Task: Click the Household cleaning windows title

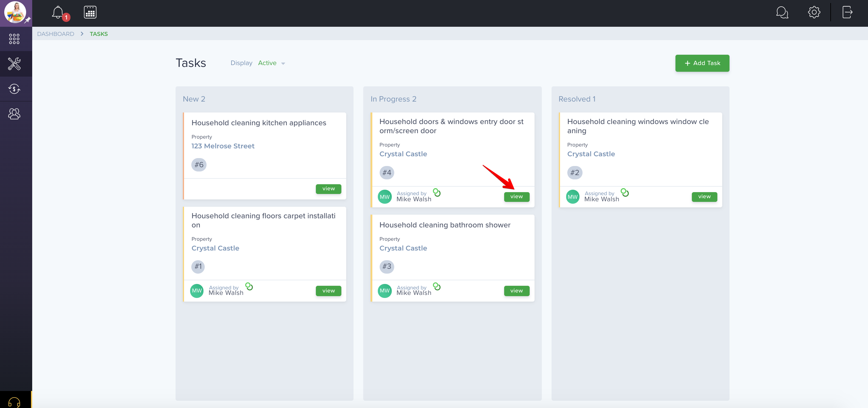Action: tap(638, 126)
